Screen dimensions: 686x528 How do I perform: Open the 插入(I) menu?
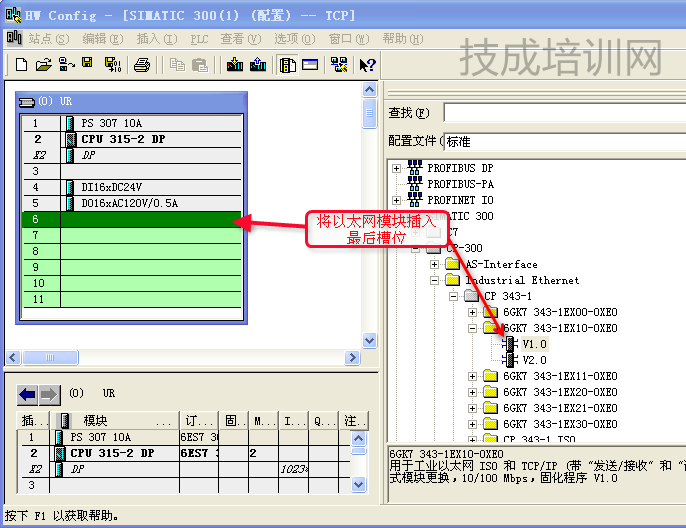(157, 39)
